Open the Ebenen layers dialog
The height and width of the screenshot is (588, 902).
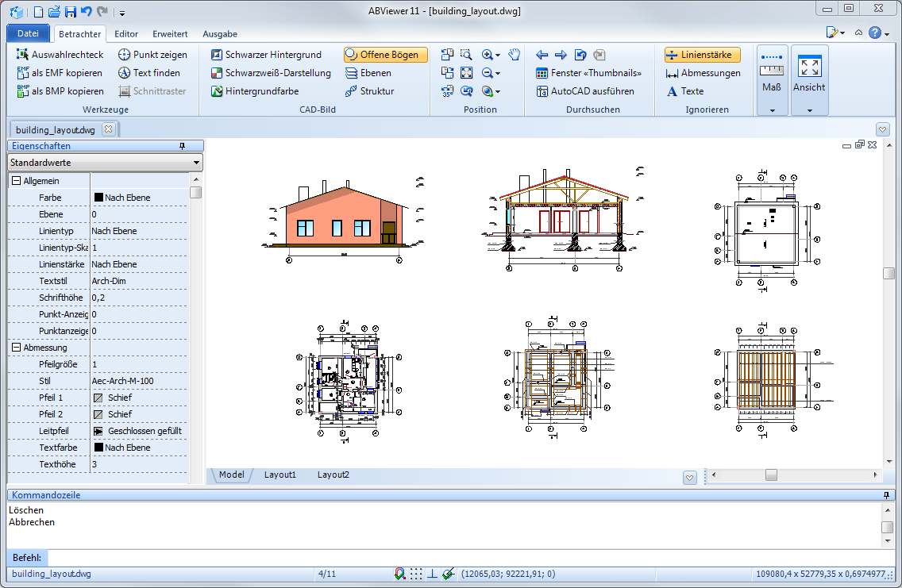pos(368,73)
